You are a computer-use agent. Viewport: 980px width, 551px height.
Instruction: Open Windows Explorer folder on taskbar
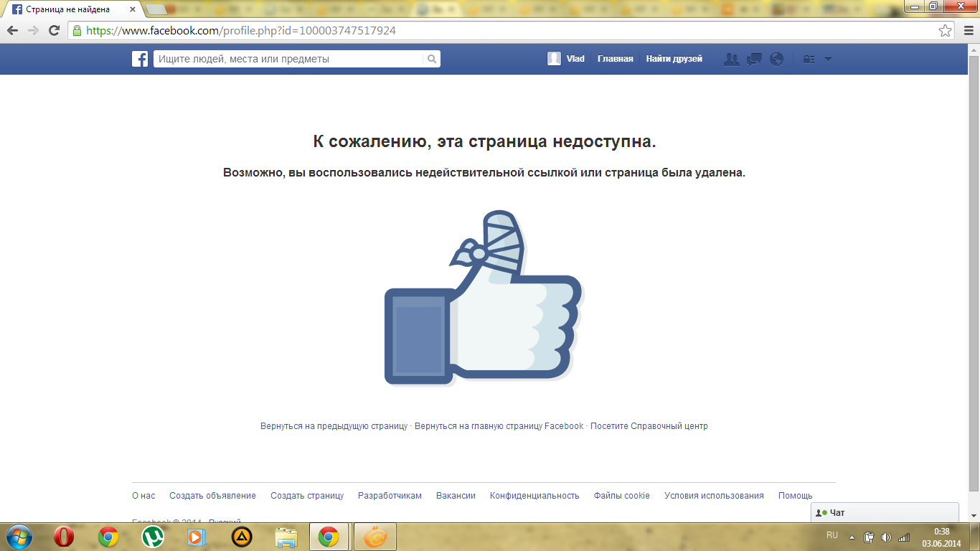coord(286,537)
